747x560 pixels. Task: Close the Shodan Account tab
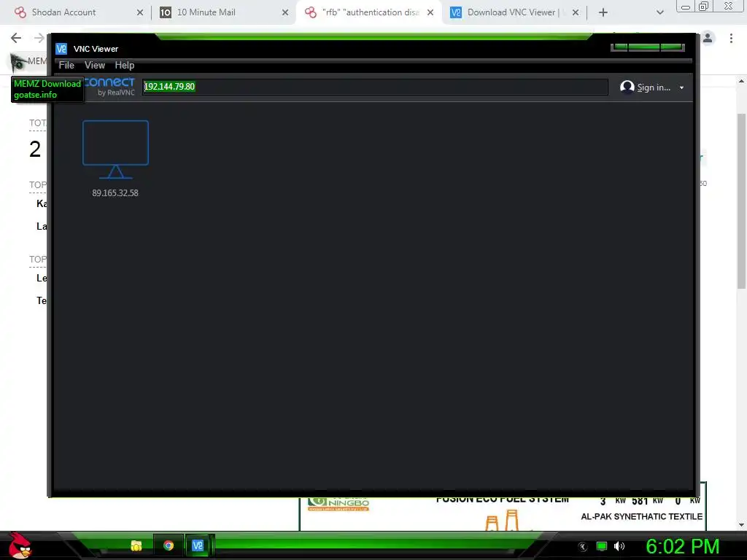[140, 12]
